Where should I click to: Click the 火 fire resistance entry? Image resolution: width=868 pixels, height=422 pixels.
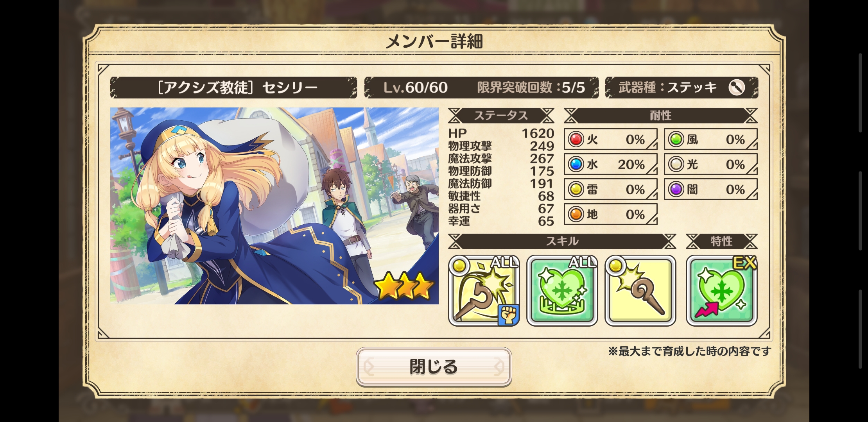[x=610, y=139]
